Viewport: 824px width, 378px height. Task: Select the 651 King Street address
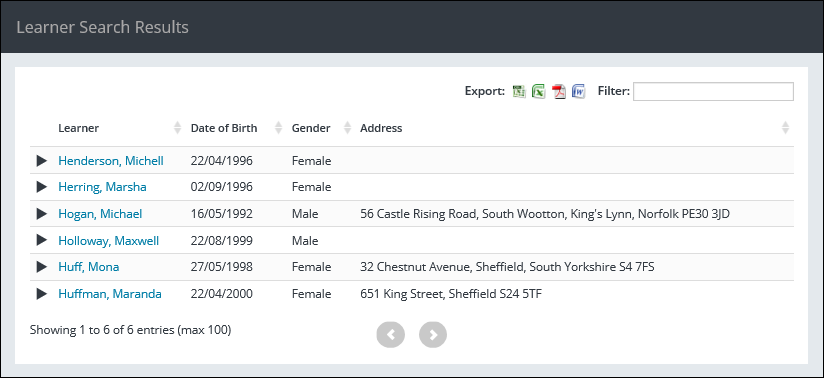[451, 294]
